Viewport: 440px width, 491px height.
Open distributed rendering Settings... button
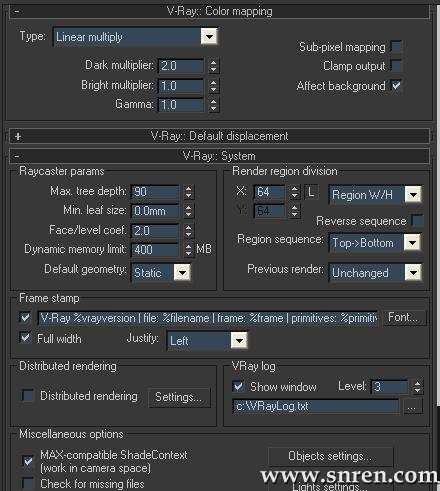(x=179, y=397)
